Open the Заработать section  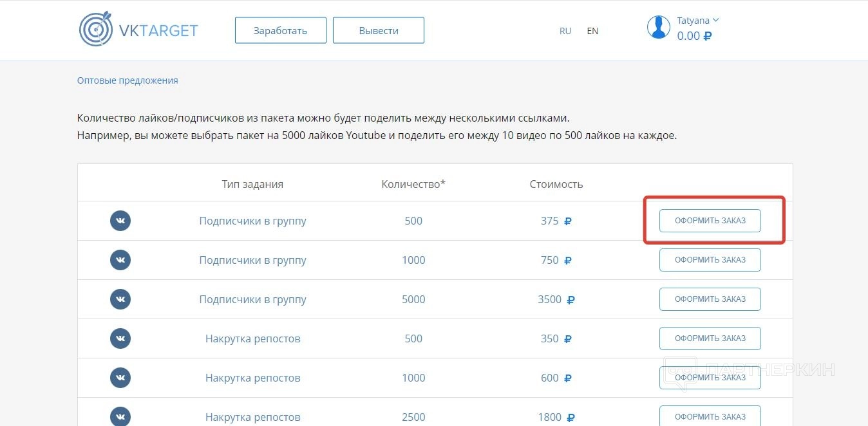tap(280, 30)
